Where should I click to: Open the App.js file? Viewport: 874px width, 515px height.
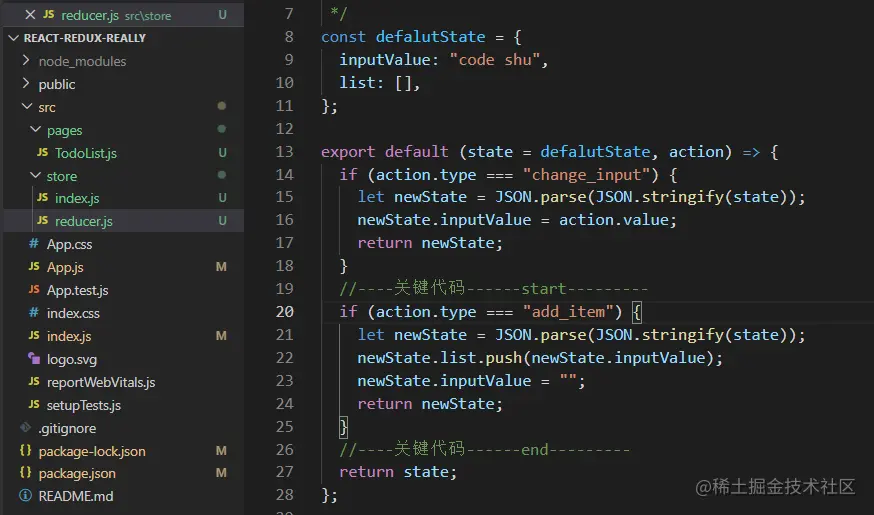65,267
